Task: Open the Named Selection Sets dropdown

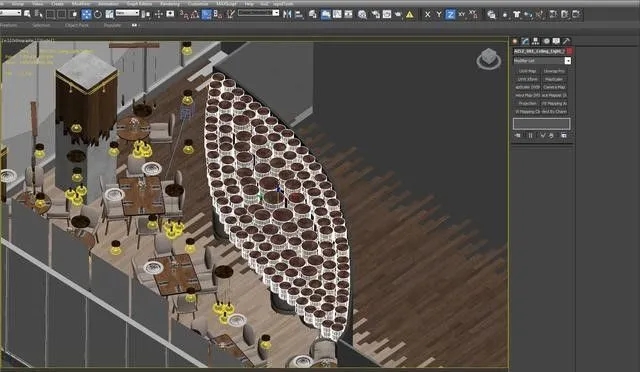Action: point(258,13)
